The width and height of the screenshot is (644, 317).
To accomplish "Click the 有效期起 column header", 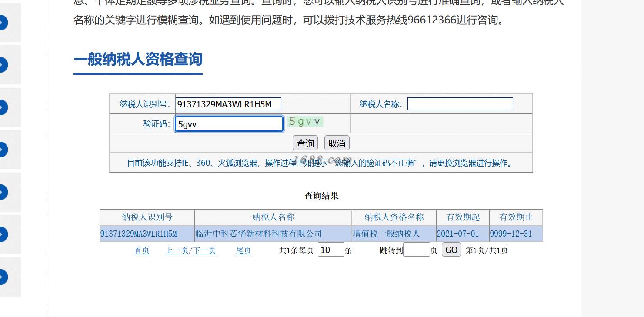I will 463,217.
